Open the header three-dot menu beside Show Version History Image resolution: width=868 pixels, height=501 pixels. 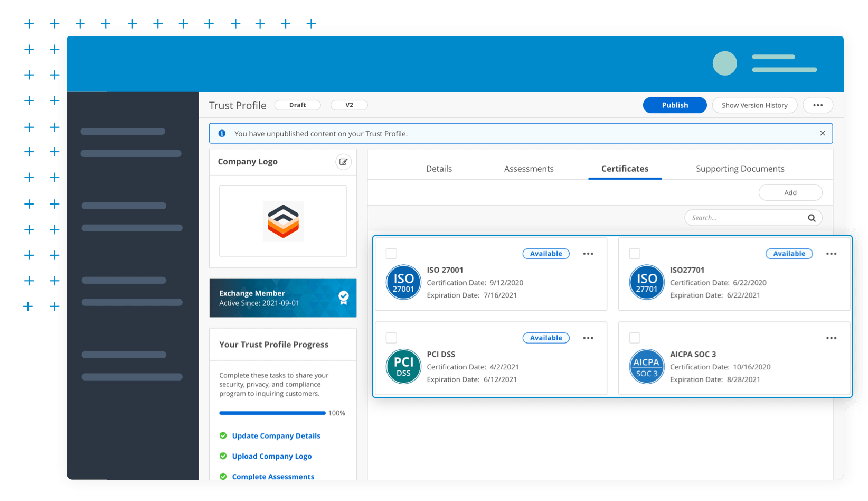click(818, 105)
